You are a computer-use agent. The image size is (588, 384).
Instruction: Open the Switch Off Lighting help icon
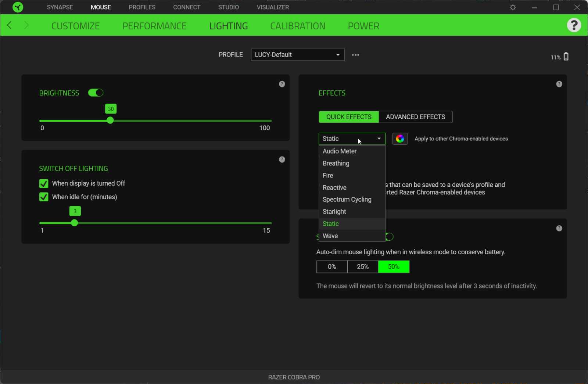coord(282,159)
